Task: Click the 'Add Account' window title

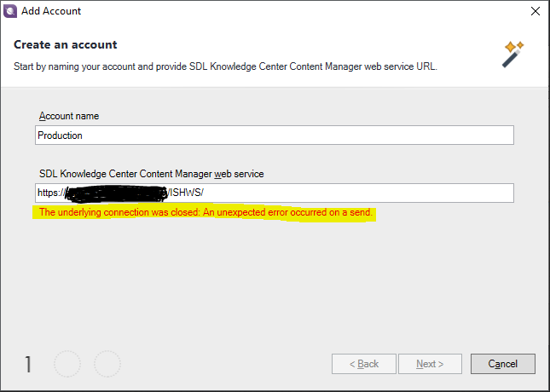Action: tap(51, 11)
